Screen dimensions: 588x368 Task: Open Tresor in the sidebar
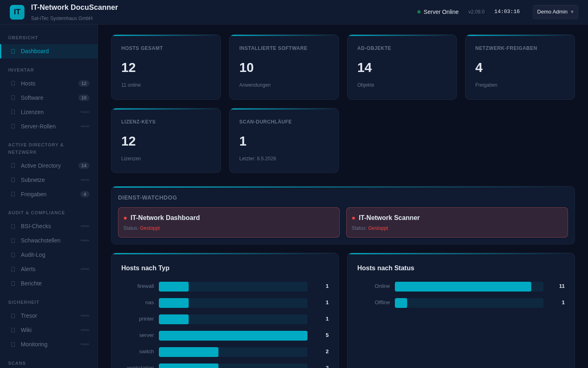(49, 316)
